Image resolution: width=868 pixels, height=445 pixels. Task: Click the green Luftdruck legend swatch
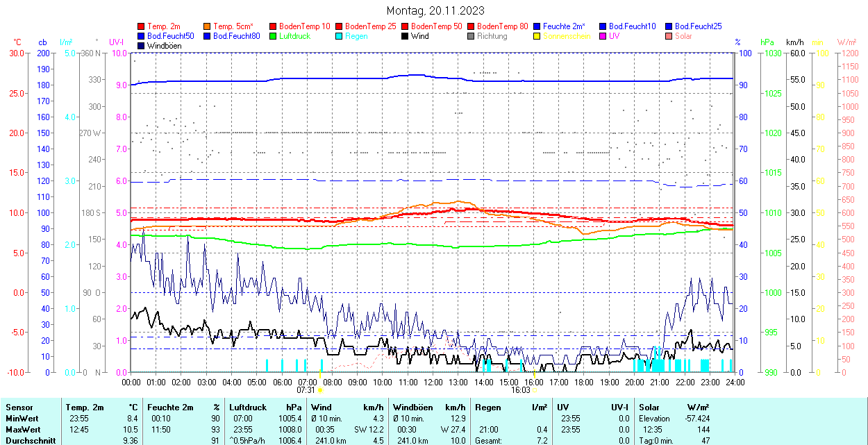[274, 36]
